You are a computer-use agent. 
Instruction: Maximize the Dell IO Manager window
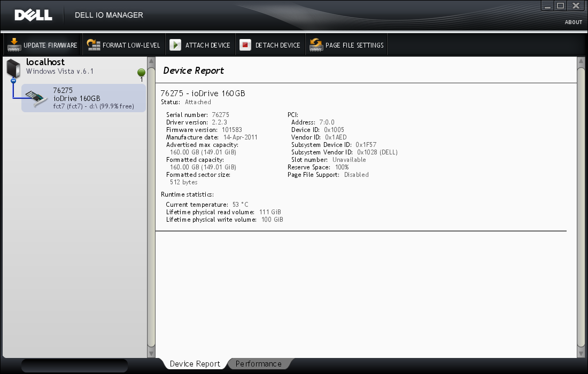pyautogui.click(x=560, y=6)
